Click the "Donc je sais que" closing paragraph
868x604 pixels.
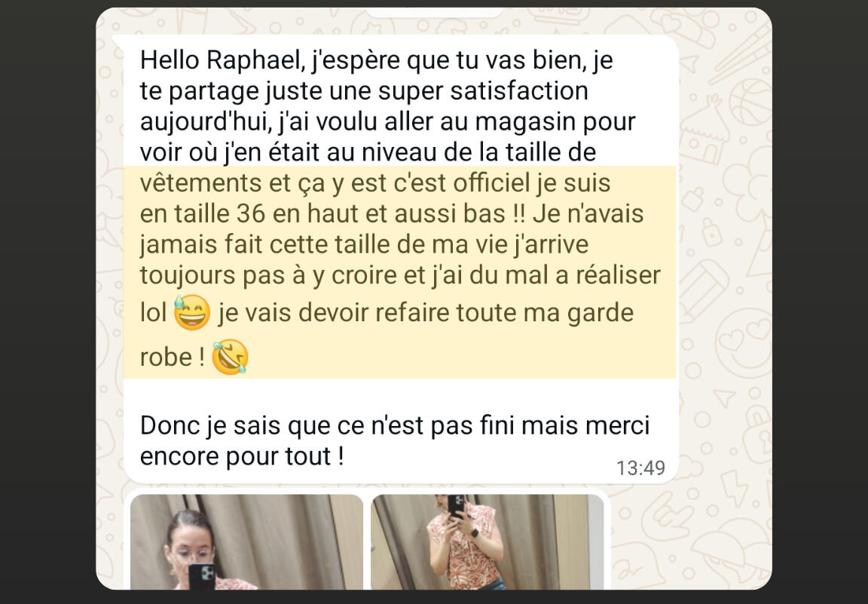395,441
